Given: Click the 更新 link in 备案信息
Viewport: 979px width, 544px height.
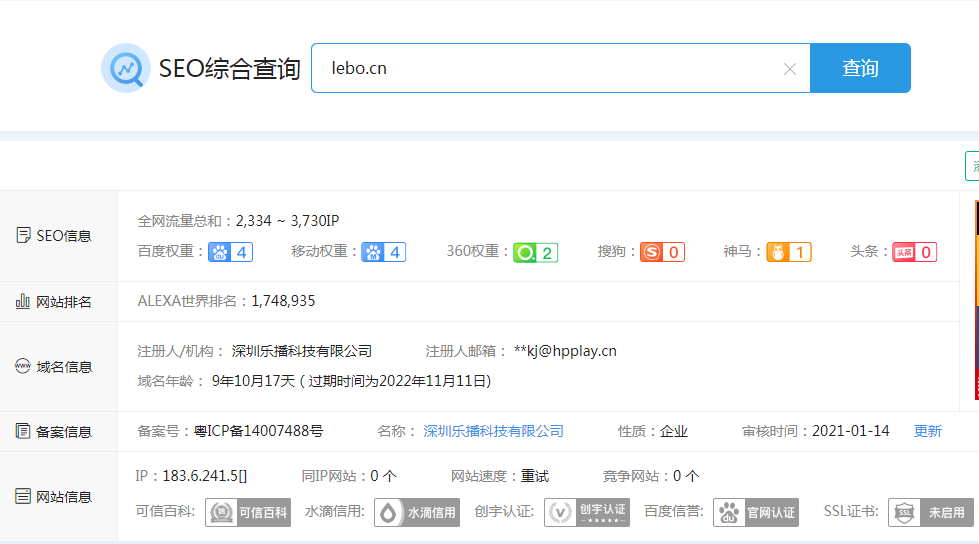Looking at the screenshot, I should 928,431.
